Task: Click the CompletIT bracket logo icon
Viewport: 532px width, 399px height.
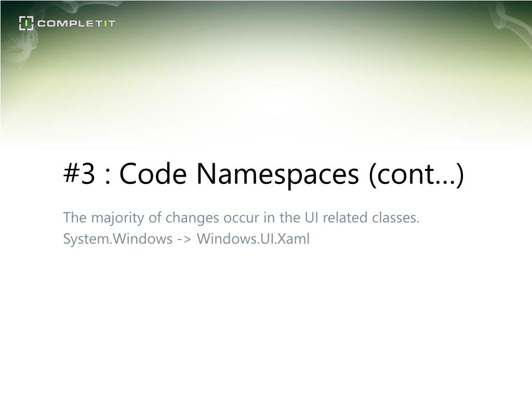Action: pos(26,23)
